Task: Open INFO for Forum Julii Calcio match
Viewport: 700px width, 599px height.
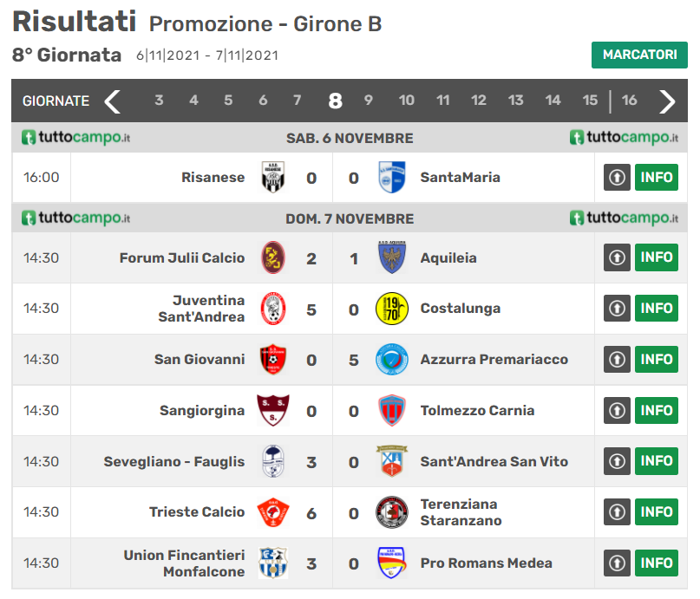Action: tap(657, 257)
